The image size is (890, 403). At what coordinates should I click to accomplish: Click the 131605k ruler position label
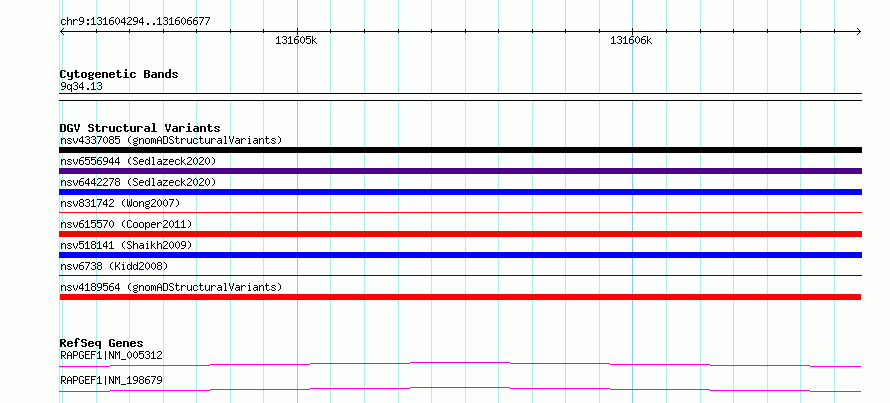[x=296, y=40]
